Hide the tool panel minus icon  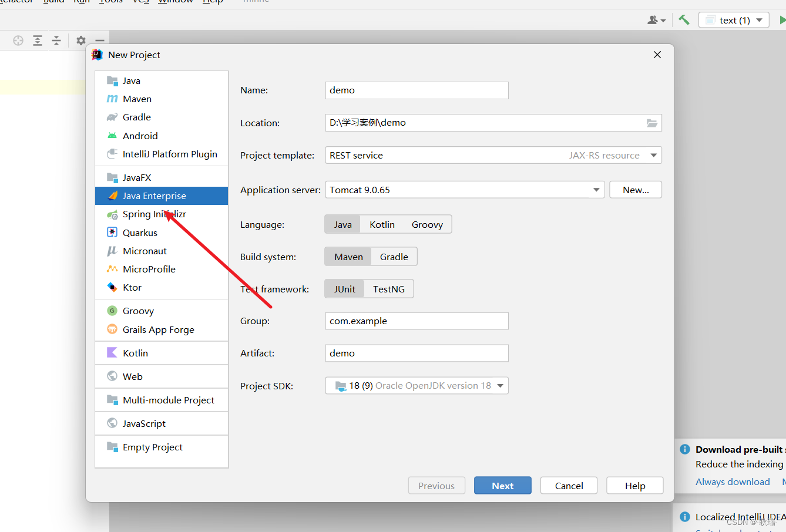(x=100, y=41)
